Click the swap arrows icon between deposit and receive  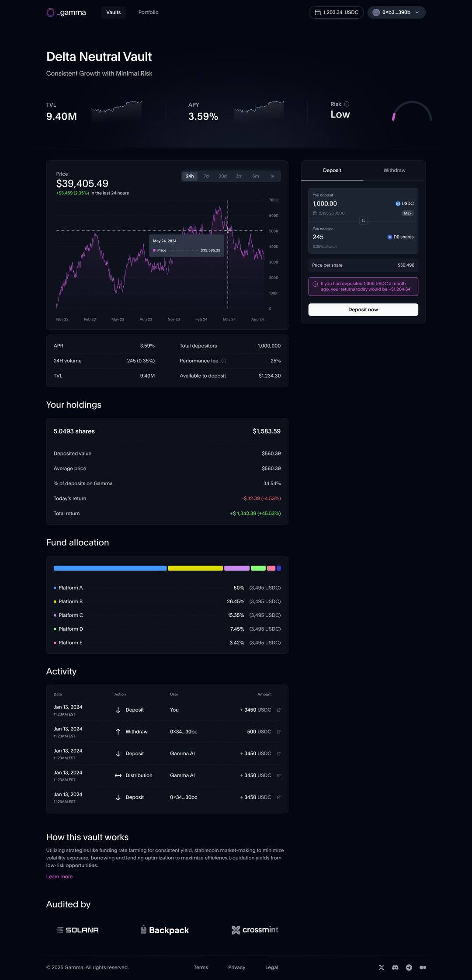coord(363,221)
